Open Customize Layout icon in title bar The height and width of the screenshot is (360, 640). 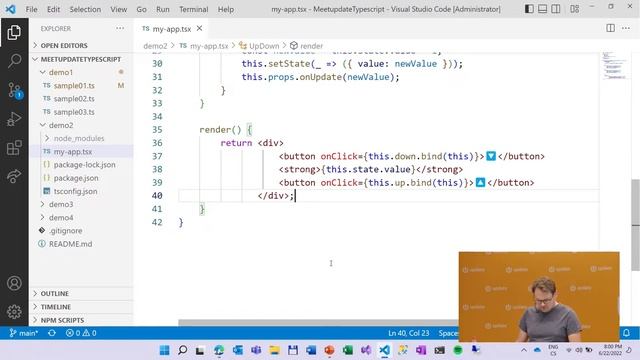(574, 9)
